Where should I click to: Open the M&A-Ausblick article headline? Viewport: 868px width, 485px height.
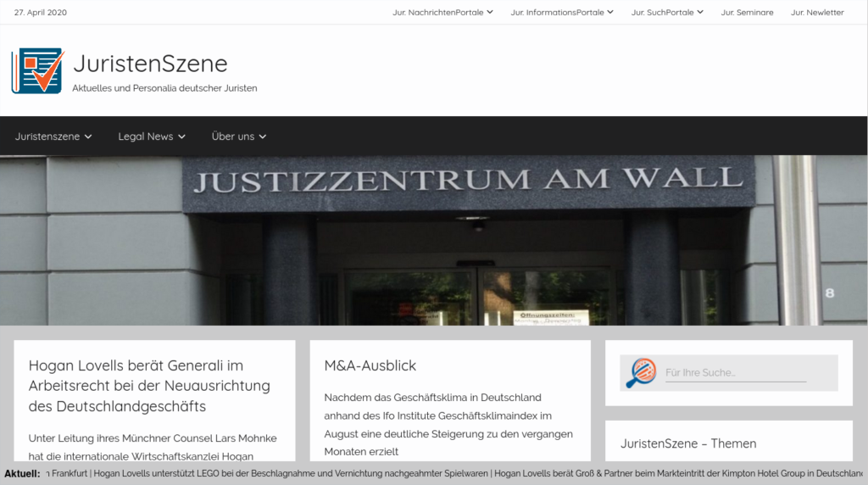click(x=370, y=365)
